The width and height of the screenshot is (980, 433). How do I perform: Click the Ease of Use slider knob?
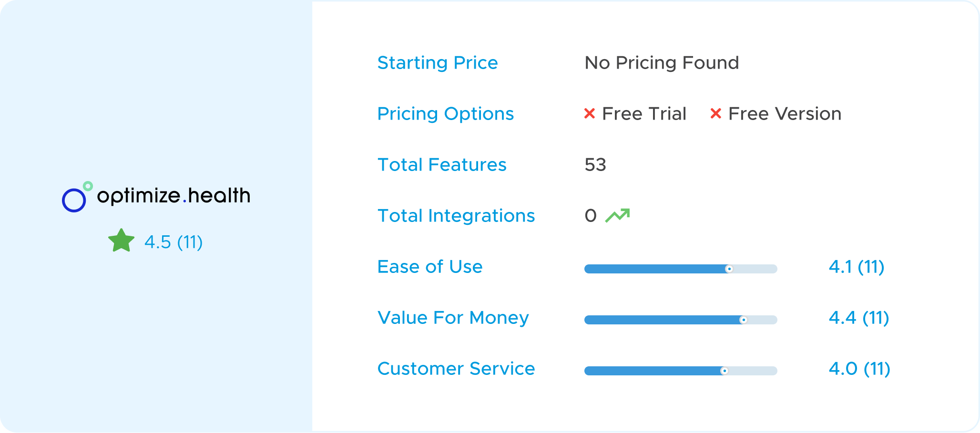[729, 269]
